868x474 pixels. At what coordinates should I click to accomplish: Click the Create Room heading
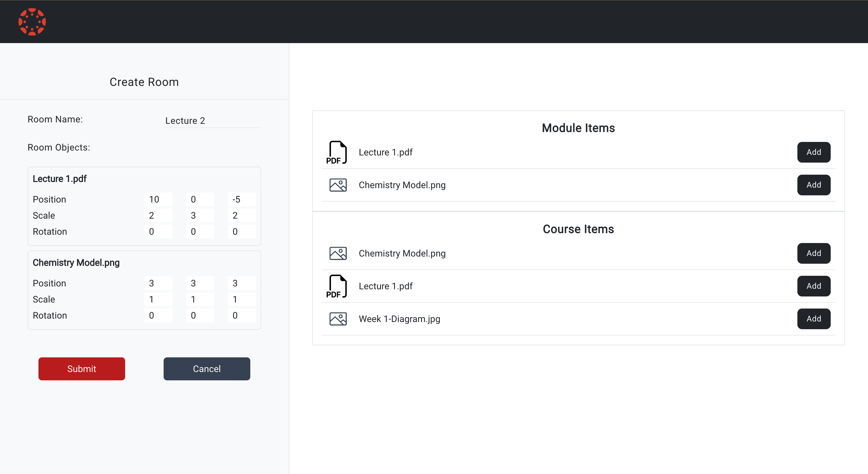[144, 82]
